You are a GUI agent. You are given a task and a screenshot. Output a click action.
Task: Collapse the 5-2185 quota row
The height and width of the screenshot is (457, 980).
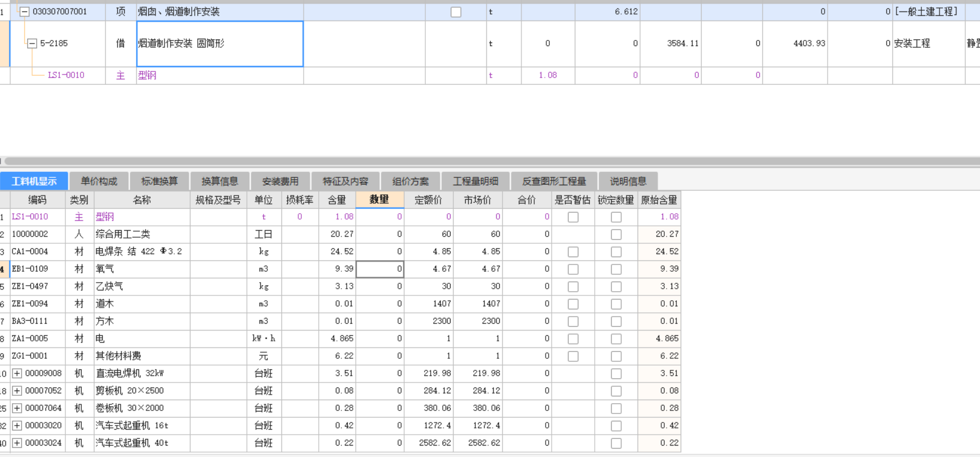(x=32, y=43)
